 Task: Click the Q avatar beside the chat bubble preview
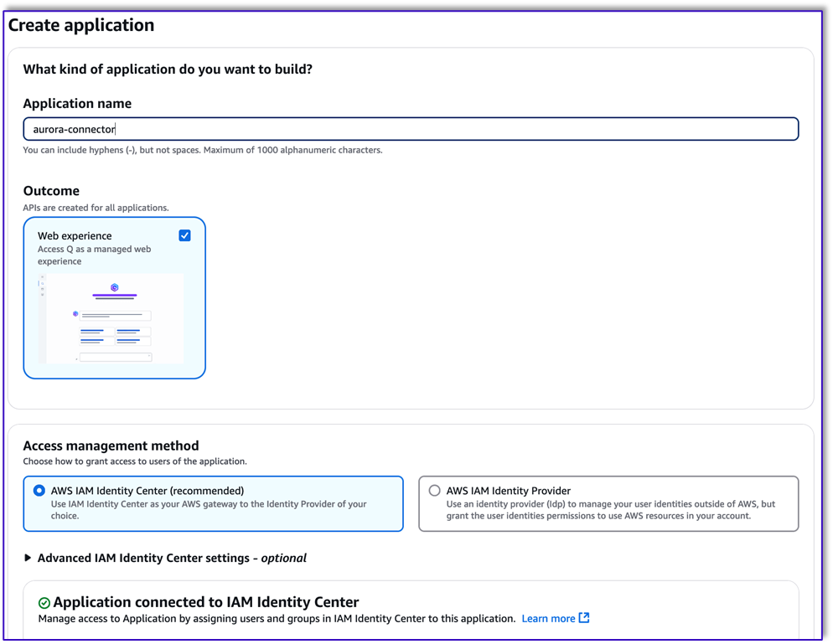(x=75, y=313)
